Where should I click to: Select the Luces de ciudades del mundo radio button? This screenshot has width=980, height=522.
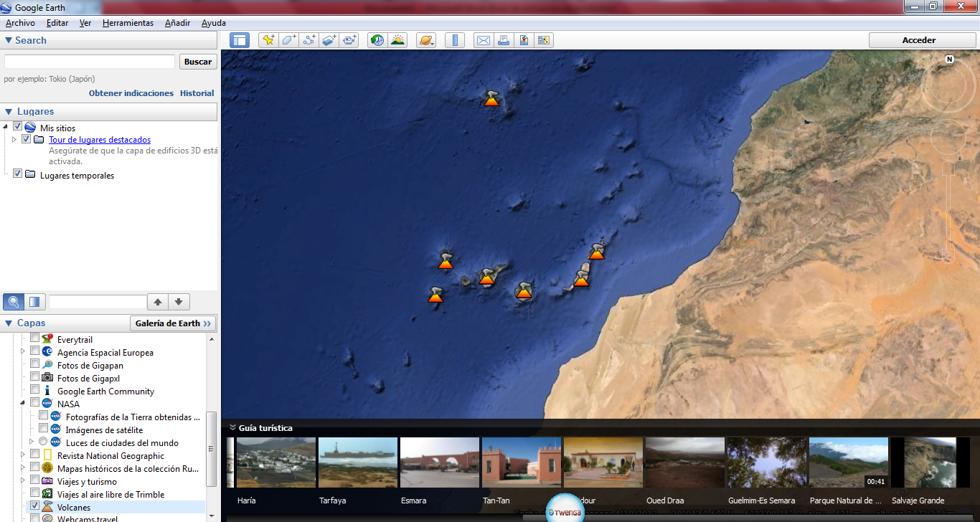[x=44, y=442]
